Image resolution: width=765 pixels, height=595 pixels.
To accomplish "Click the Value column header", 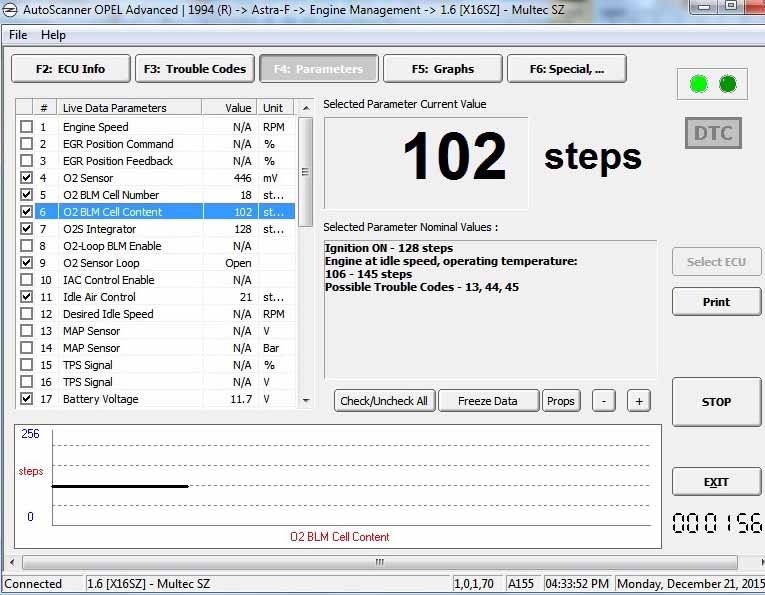I will click(238, 108).
